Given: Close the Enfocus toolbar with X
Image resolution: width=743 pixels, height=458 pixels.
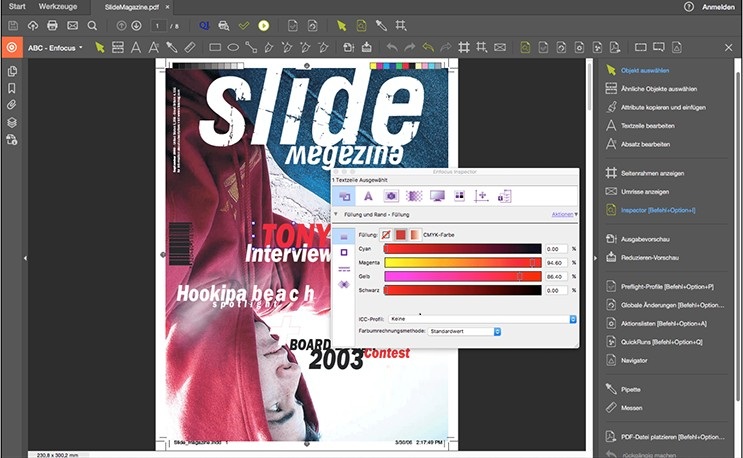Looking at the screenshot, I should (x=729, y=47).
